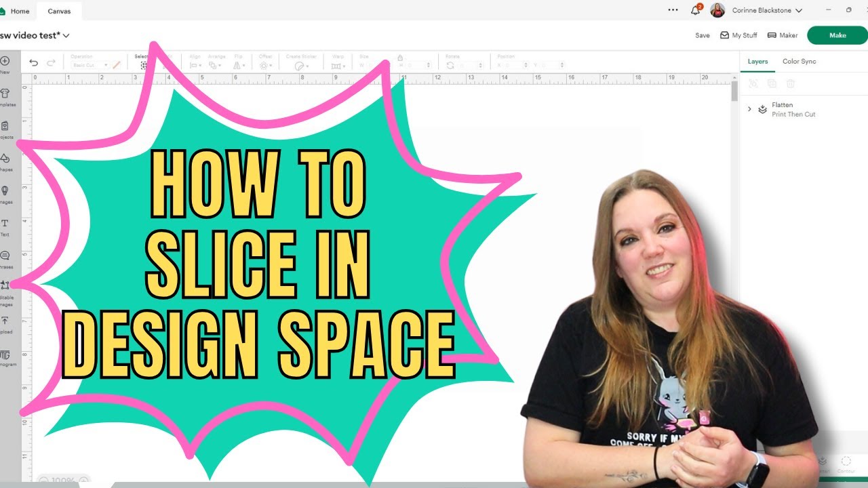
Task: Click the notification bell icon
Action: coord(695,10)
